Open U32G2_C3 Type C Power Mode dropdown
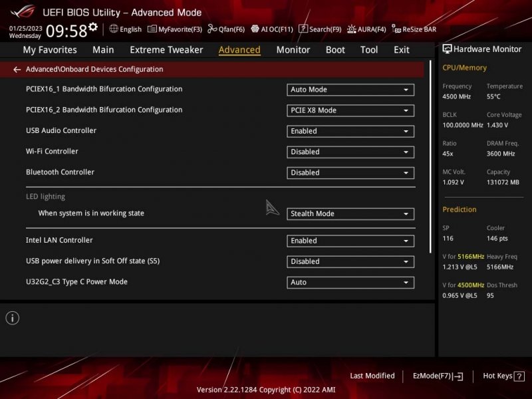This screenshot has height=399, width=532. point(350,282)
